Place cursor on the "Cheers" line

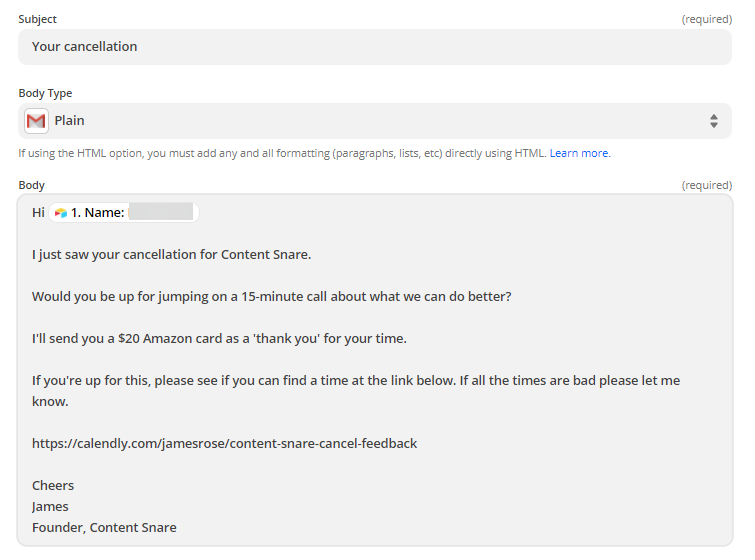pos(53,486)
